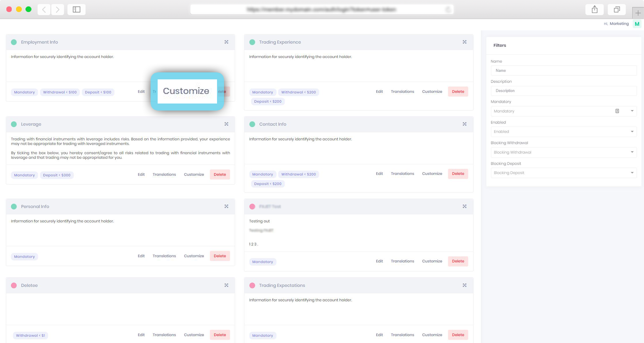
Task: Delete the Testing out section
Action: (x=458, y=261)
